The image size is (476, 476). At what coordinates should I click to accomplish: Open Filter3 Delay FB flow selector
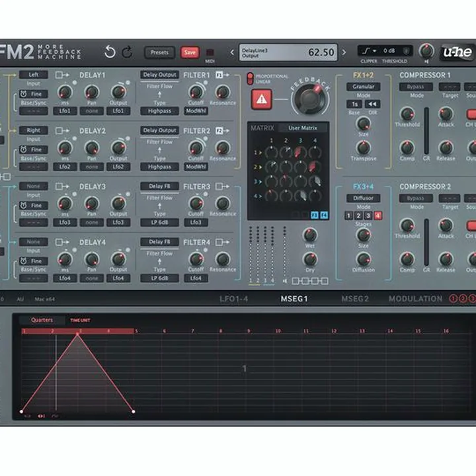coord(159,186)
